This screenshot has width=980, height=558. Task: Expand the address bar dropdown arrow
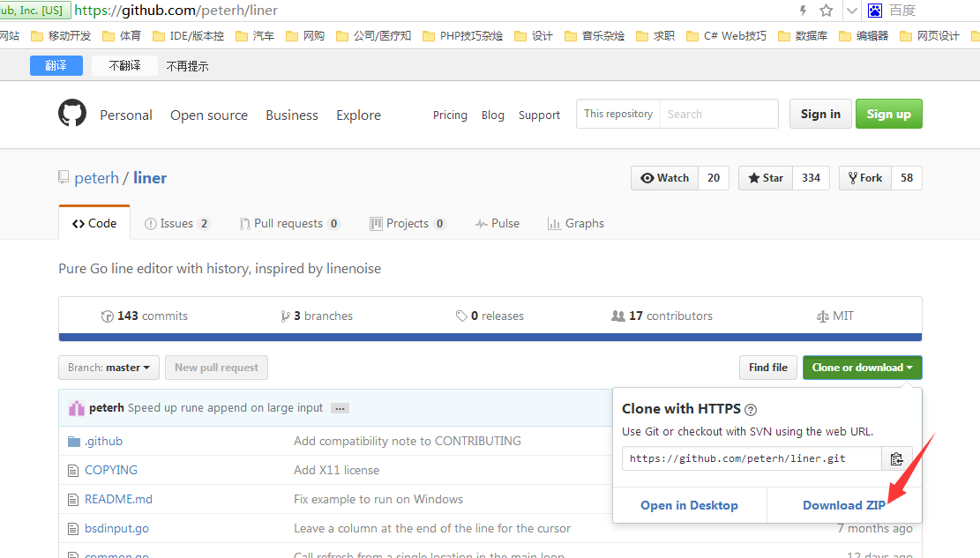tap(851, 11)
